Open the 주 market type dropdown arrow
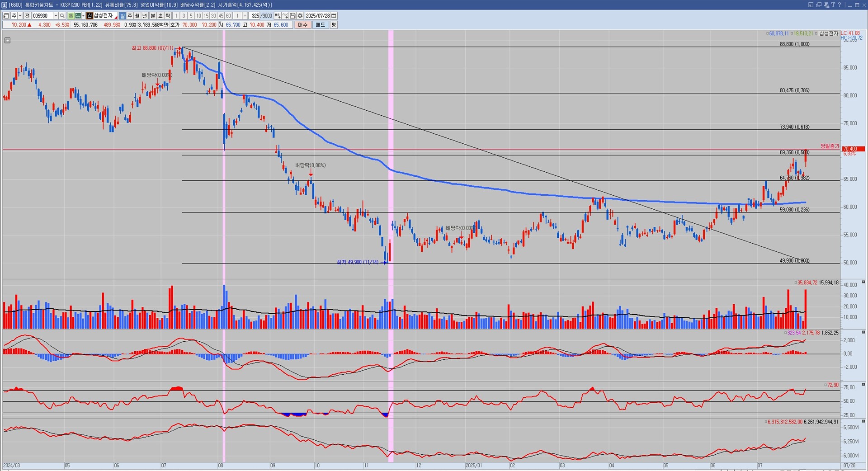The height and width of the screenshot is (471, 868). pyautogui.click(x=20, y=16)
